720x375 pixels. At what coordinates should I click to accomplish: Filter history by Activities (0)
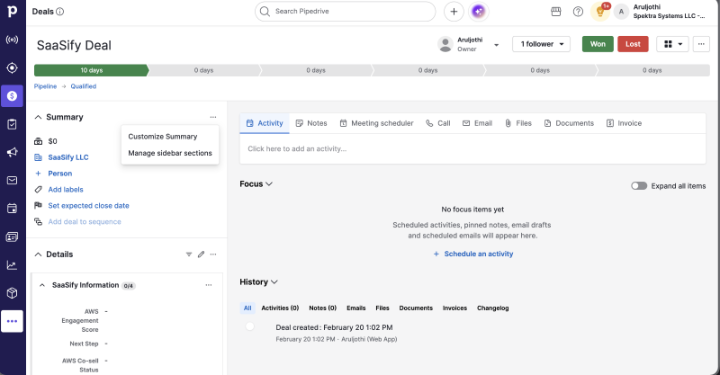(x=280, y=308)
